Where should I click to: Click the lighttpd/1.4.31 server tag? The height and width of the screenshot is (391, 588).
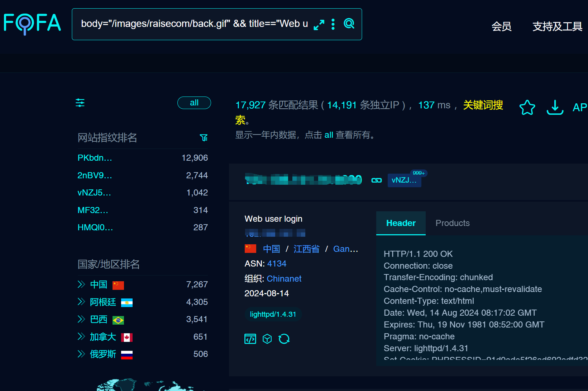click(273, 314)
